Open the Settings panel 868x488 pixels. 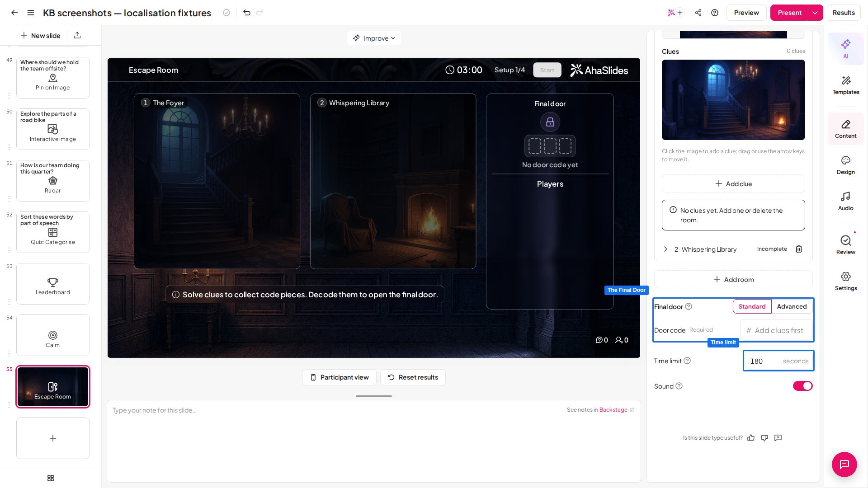[x=845, y=282]
